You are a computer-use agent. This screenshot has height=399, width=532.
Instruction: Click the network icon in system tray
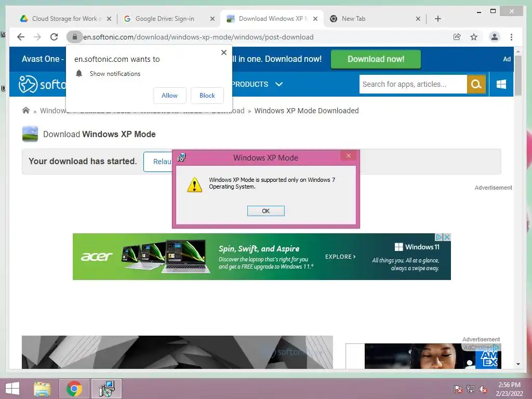coord(471,389)
